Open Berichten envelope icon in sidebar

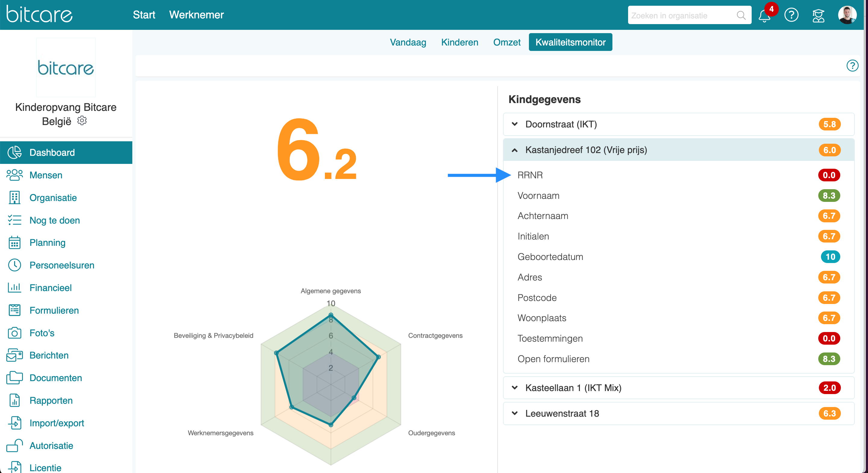point(14,355)
